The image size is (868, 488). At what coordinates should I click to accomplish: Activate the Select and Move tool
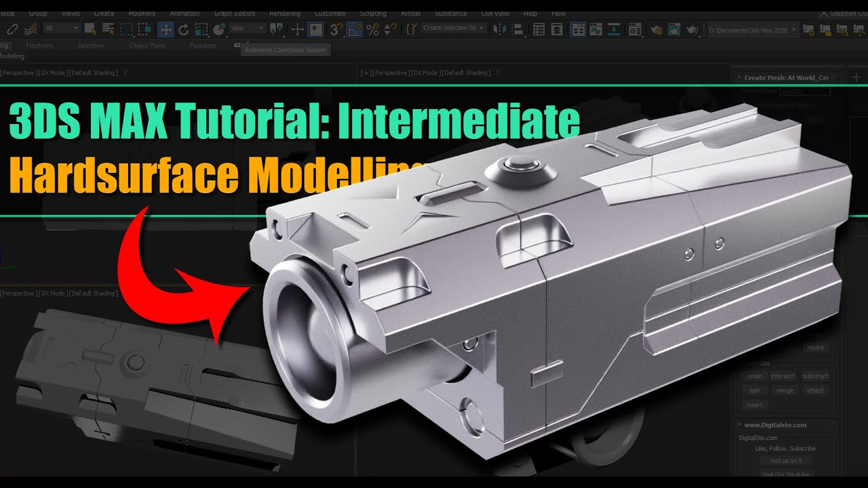(x=165, y=29)
